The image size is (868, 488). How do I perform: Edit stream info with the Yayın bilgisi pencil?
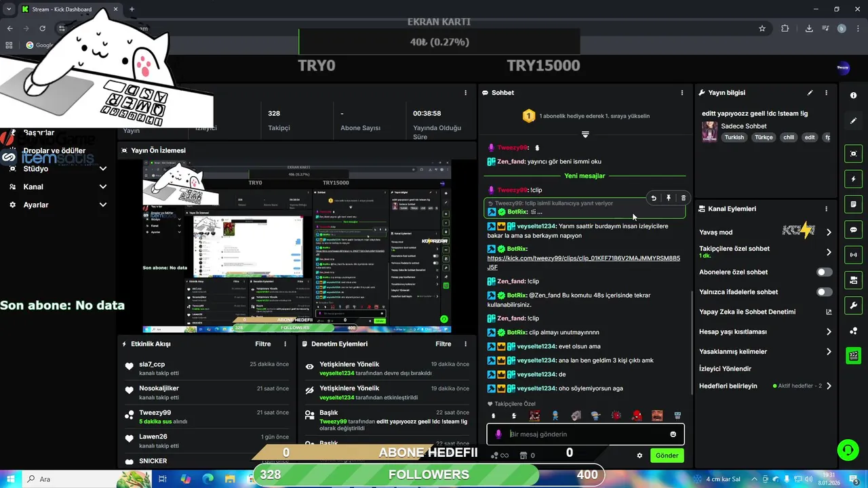coord(810,93)
